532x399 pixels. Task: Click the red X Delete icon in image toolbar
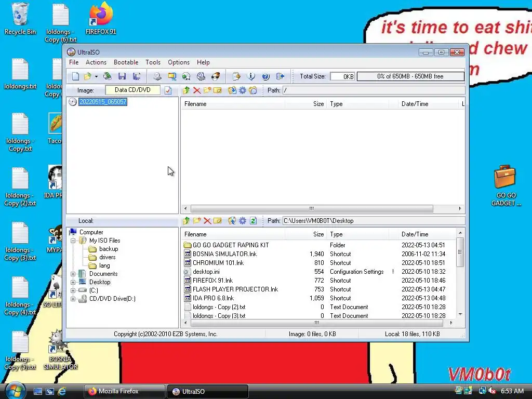click(197, 90)
